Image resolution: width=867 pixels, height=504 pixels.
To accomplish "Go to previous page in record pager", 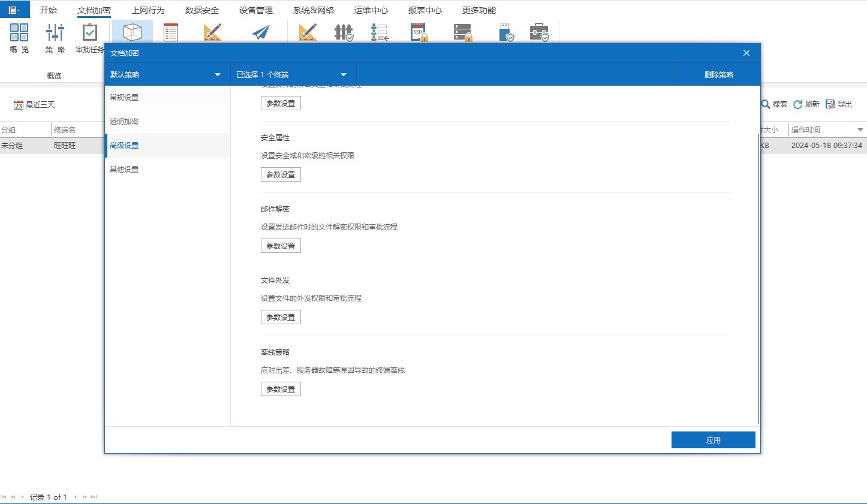I will coord(13,497).
